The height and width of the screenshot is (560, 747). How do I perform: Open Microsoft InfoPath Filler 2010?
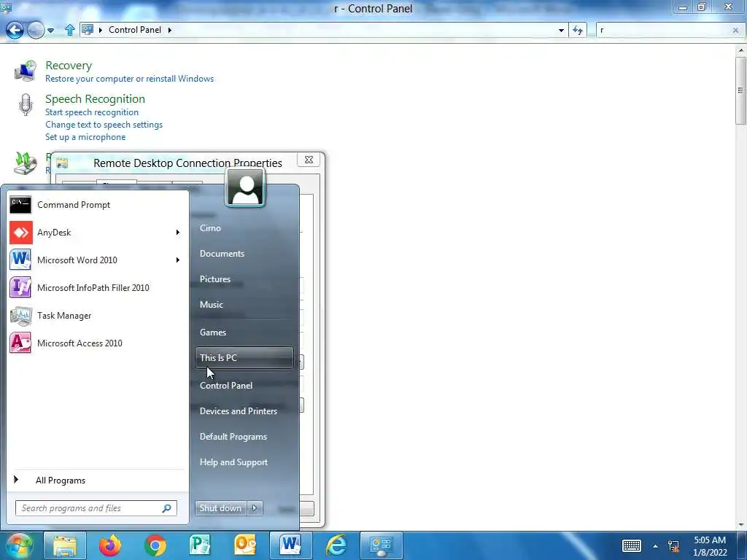coord(98,287)
